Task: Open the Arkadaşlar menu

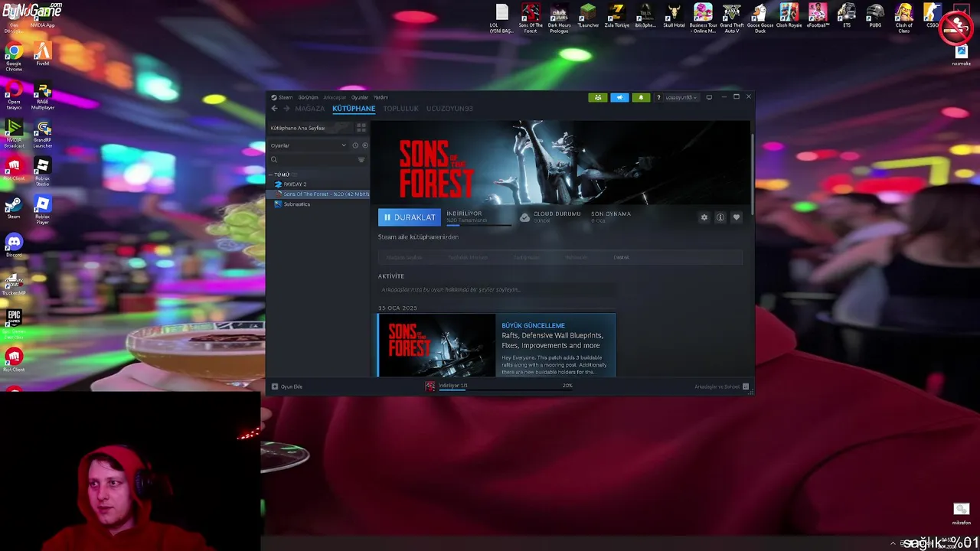Action: tap(335, 97)
